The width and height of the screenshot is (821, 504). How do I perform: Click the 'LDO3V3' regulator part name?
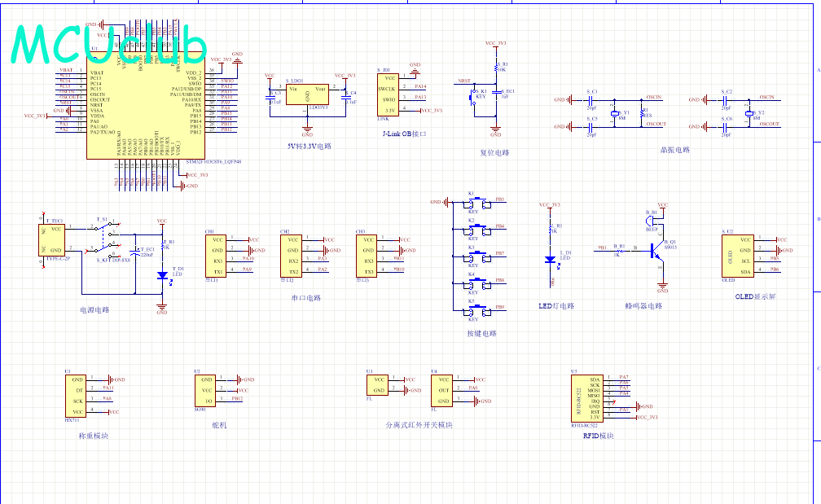tap(319, 107)
